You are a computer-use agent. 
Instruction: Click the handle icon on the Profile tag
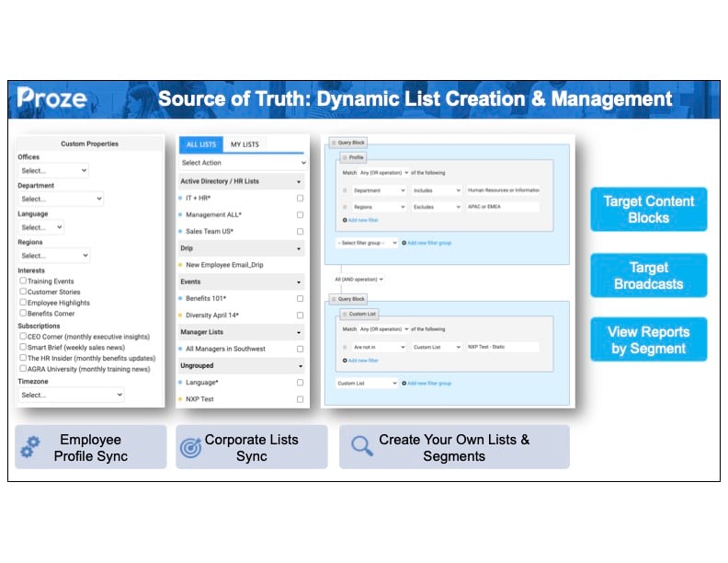tap(345, 157)
